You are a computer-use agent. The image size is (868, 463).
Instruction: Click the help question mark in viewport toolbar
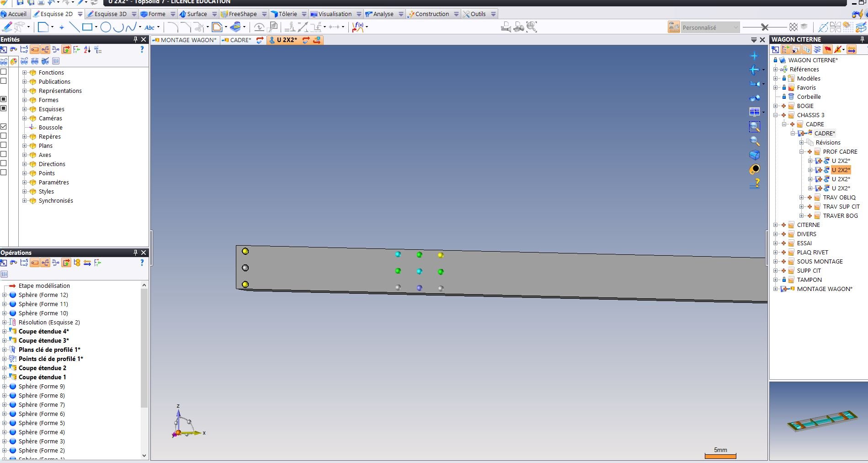[755, 184]
